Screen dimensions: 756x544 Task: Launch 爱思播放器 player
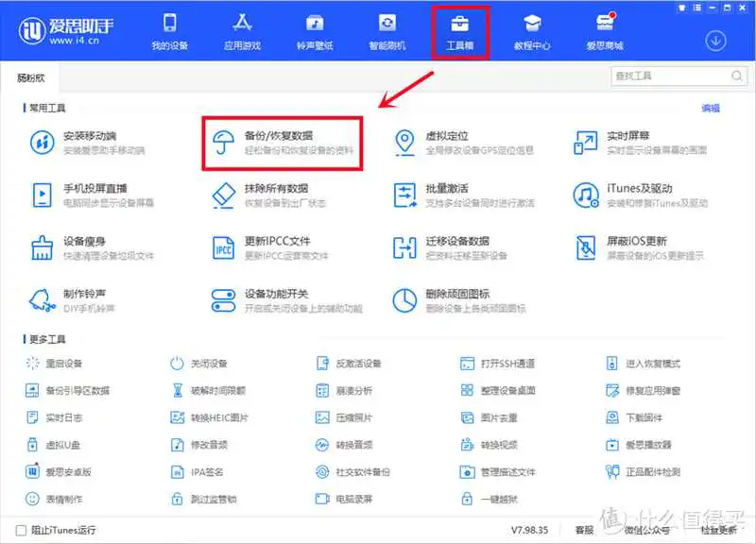click(639, 445)
